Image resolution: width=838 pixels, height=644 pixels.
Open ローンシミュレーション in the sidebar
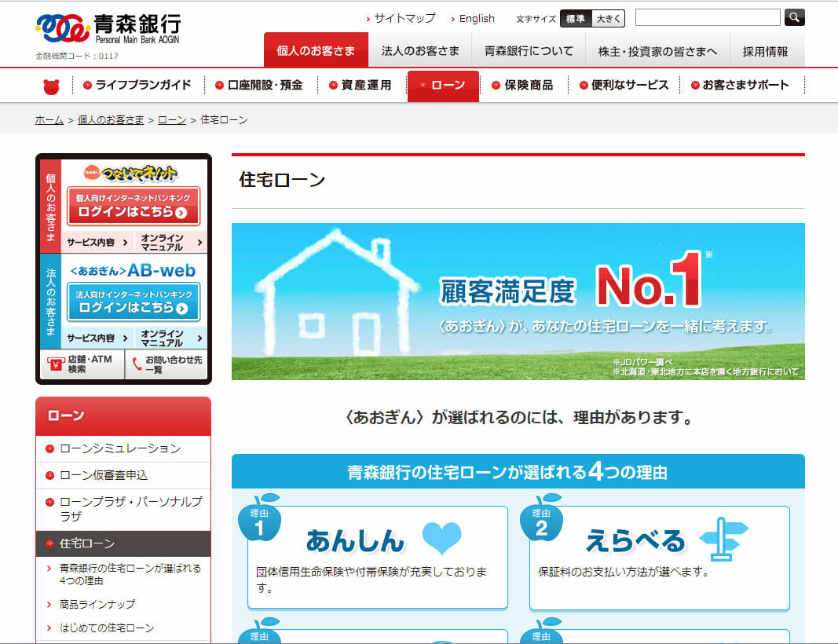pyautogui.click(x=120, y=448)
